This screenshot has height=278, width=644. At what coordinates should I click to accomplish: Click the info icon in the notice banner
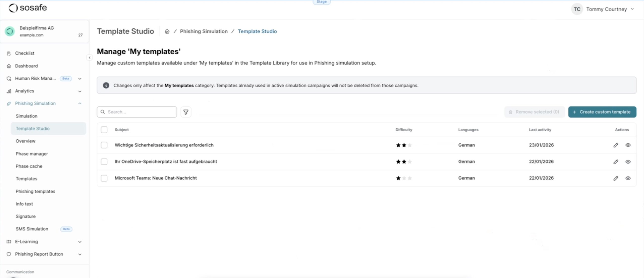click(x=106, y=85)
